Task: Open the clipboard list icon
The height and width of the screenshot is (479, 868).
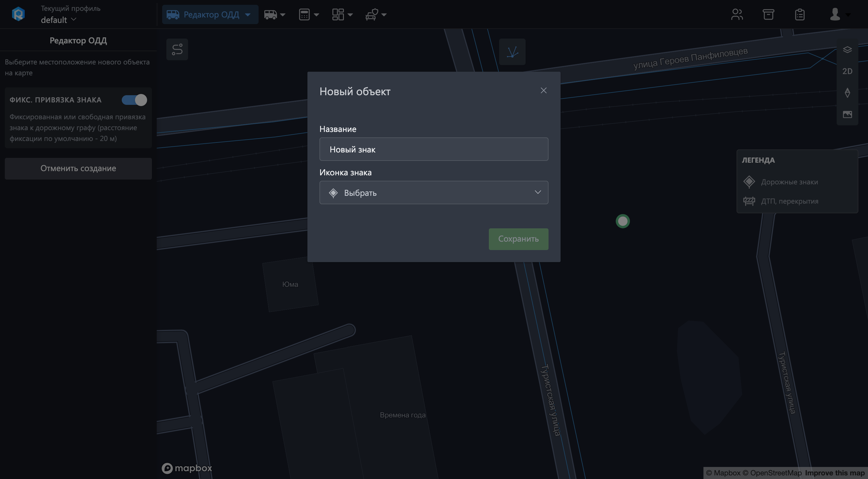Action: coord(800,14)
